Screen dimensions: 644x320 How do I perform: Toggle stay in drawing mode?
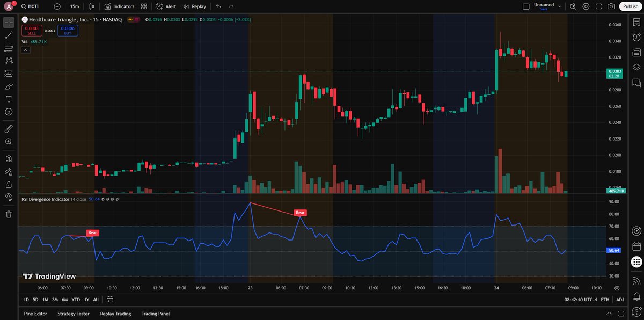9,172
